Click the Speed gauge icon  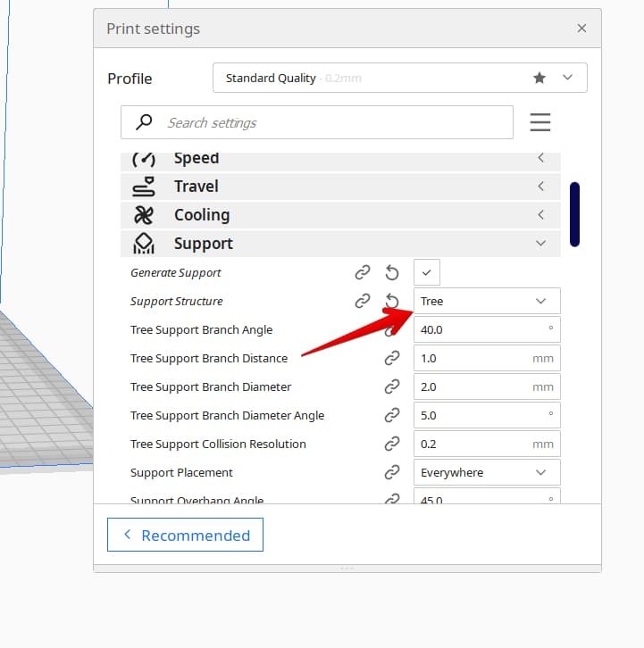pos(144,160)
